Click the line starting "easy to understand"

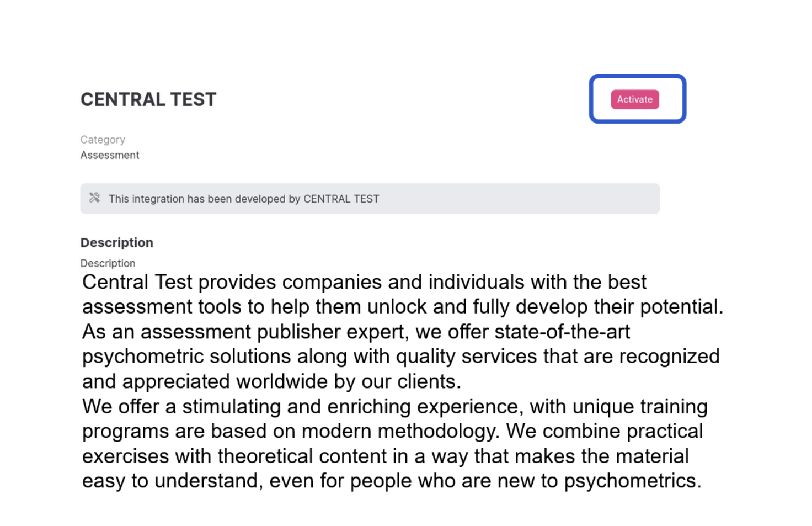(x=392, y=481)
